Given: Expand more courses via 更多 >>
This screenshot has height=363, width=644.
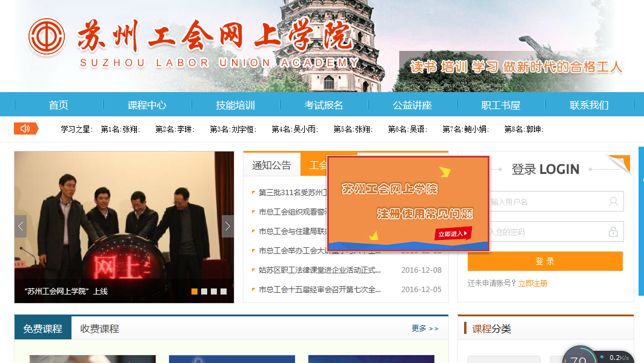Looking at the screenshot, I should pos(425,328).
